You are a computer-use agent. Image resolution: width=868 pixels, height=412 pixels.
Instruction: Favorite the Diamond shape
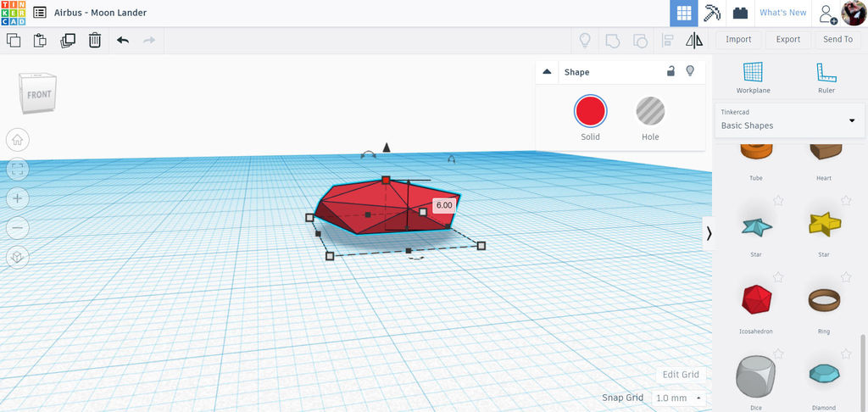click(846, 353)
